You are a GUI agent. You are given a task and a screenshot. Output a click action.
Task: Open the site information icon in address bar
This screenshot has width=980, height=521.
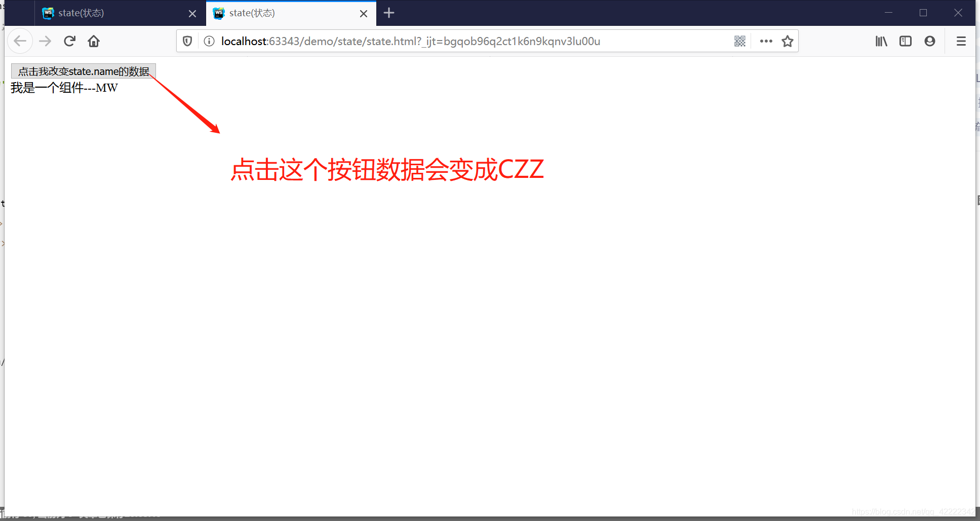coord(209,41)
